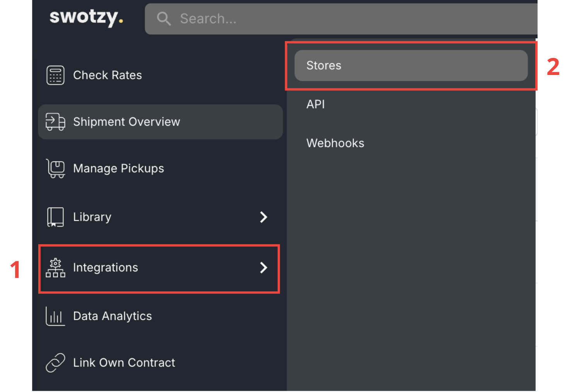Select the Integrations gear-network icon
The image size is (574, 392).
[x=55, y=268]
